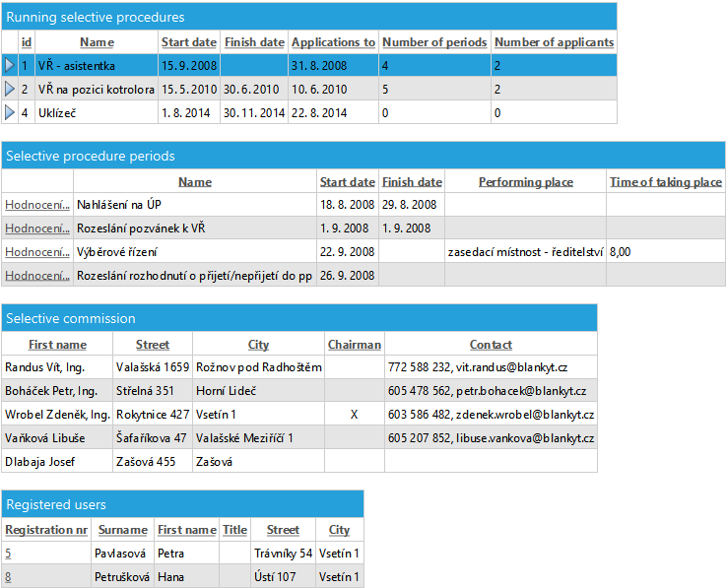Select the VŘ na pozici kotrolora cell
Screen dimensions: 726x588
coord(97,89)
